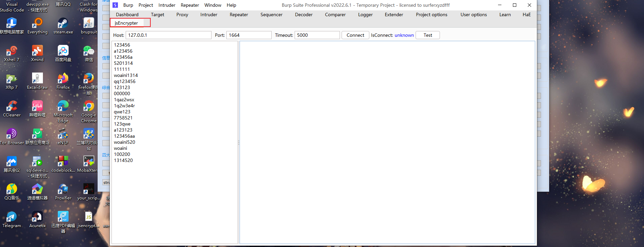The height and width of the screenshot is (247, 644).
Task: Open the Repeater menu in menu bar
Action: click(190, 5)
